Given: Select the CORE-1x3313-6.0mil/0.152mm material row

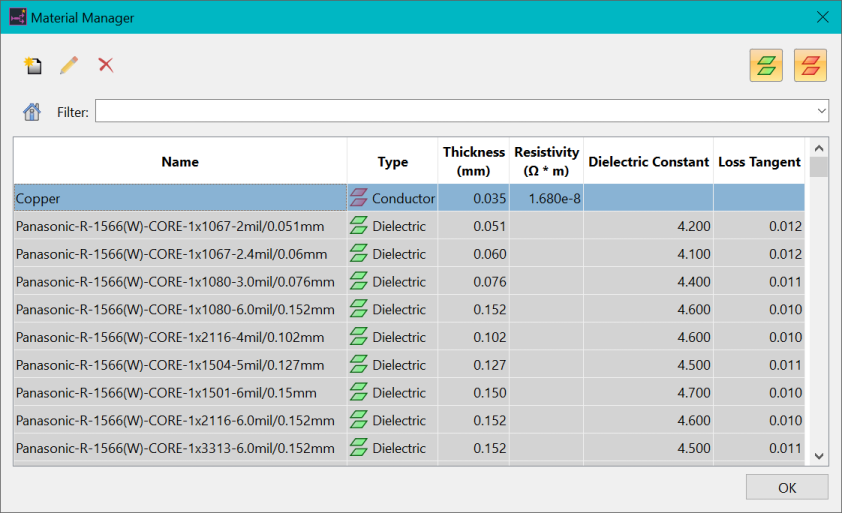Looking at the screenshot, I should 409,448.
